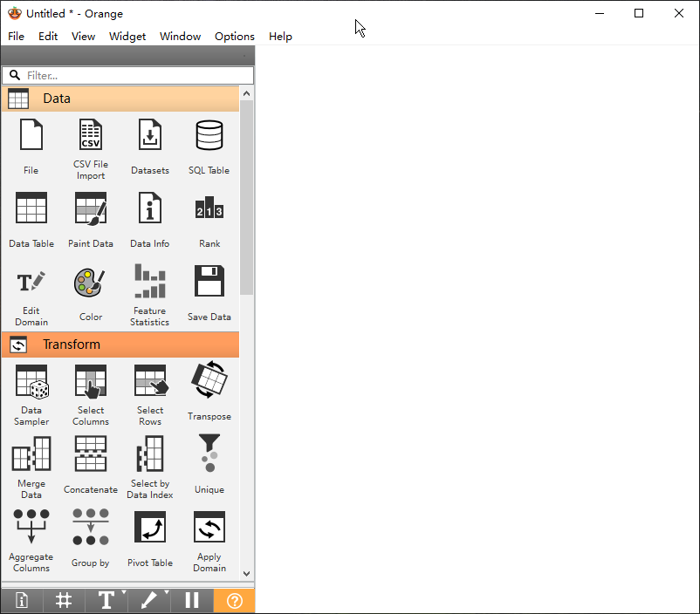Toggle the pause workflow button
The width and height of the screenshot is (700, 614).
[191, 601]
